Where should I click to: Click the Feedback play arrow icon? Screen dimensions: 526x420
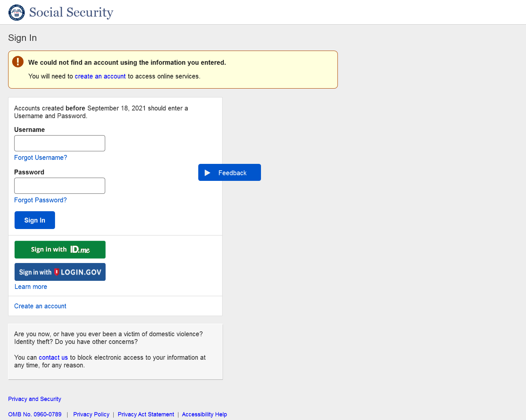point(208,173)
